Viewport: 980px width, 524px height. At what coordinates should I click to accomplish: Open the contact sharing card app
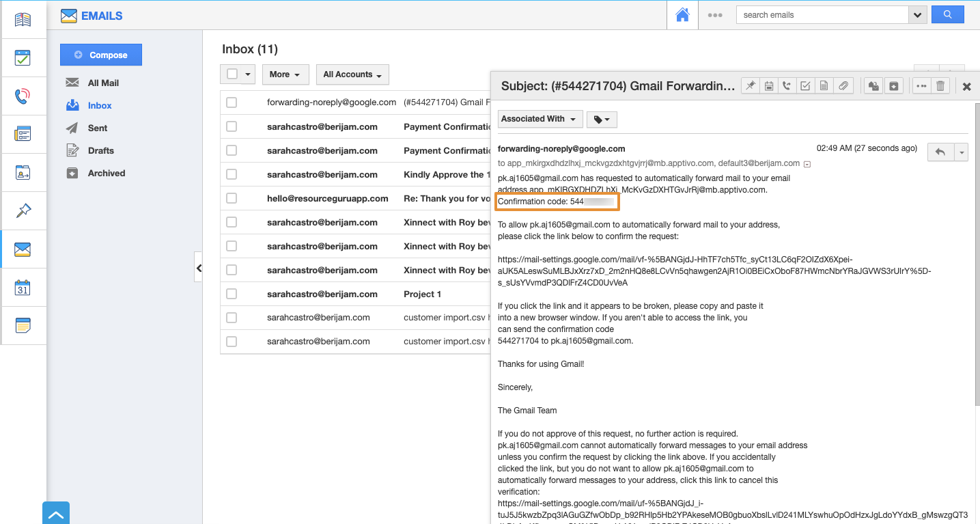(23, 172)
